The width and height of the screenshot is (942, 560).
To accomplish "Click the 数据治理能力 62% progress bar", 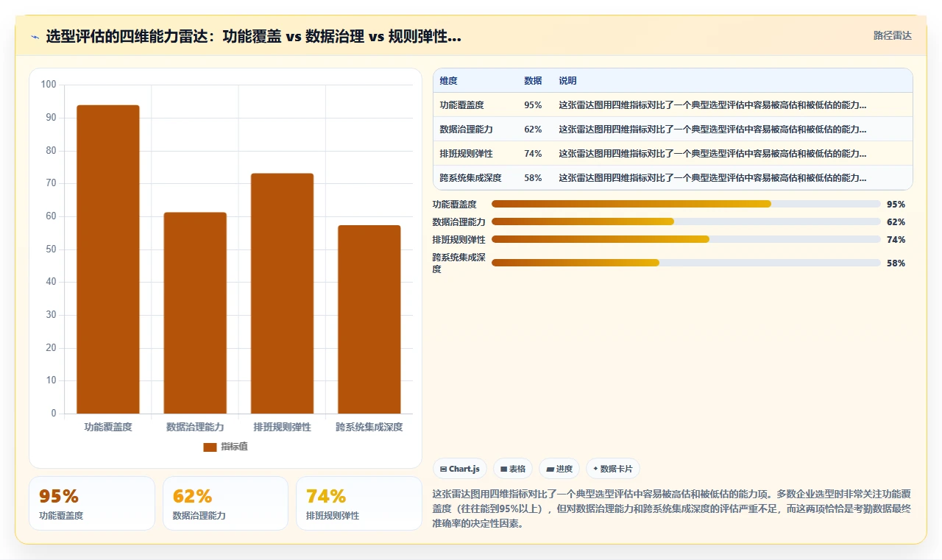I will 686,221.
